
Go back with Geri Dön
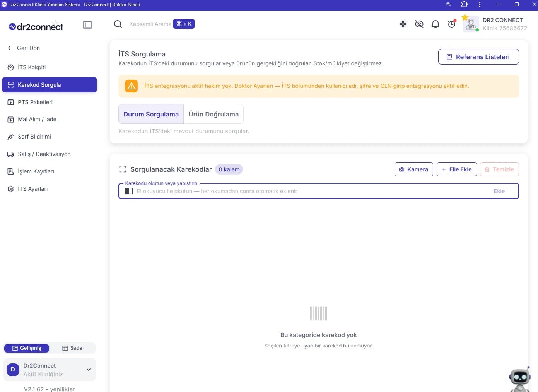point(24,48)
